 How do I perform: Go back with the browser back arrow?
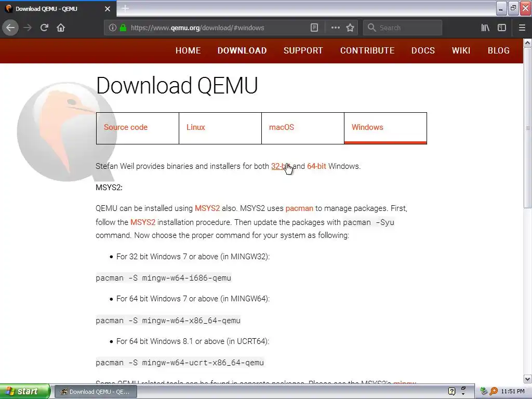coord(10,28)
